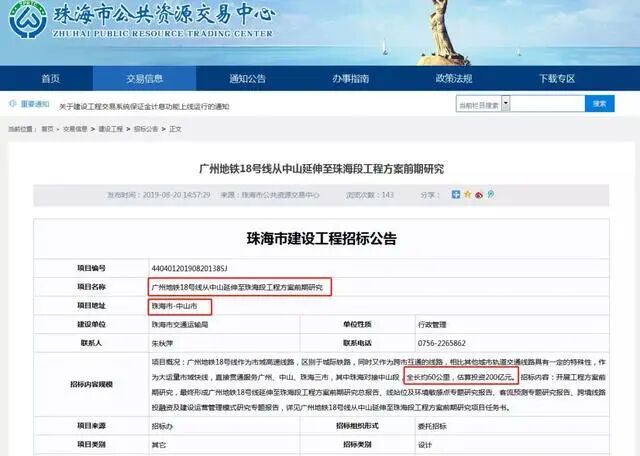
Task: Click the 正文 breadcrumb item
Action: [x=175, y=129]
